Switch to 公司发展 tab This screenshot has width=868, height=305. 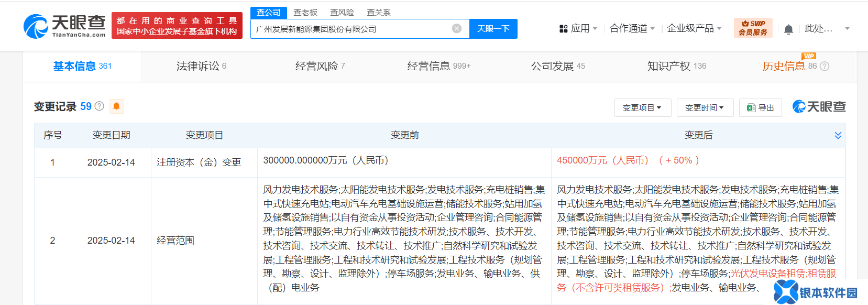[558, 66]
